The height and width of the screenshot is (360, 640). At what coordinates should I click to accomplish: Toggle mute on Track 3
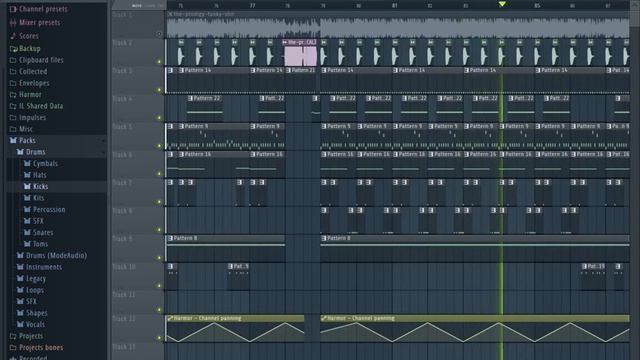point(159,90)
